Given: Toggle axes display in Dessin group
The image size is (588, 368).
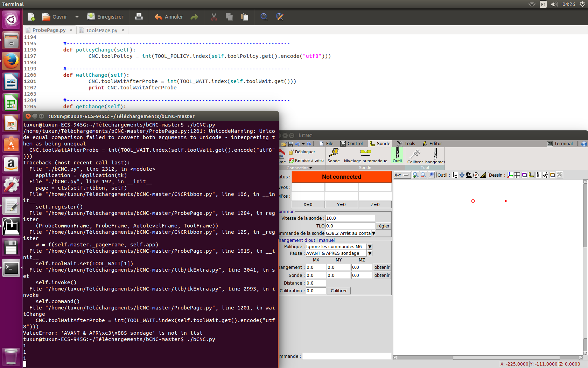Looking at the screenshot, I should pyautogui.click(x=510, y=175).
